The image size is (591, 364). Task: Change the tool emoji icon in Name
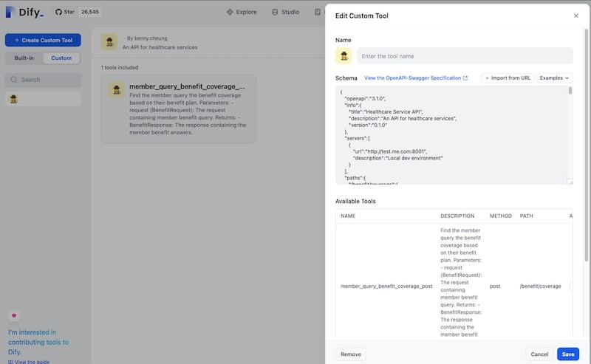tap(344, 56)
